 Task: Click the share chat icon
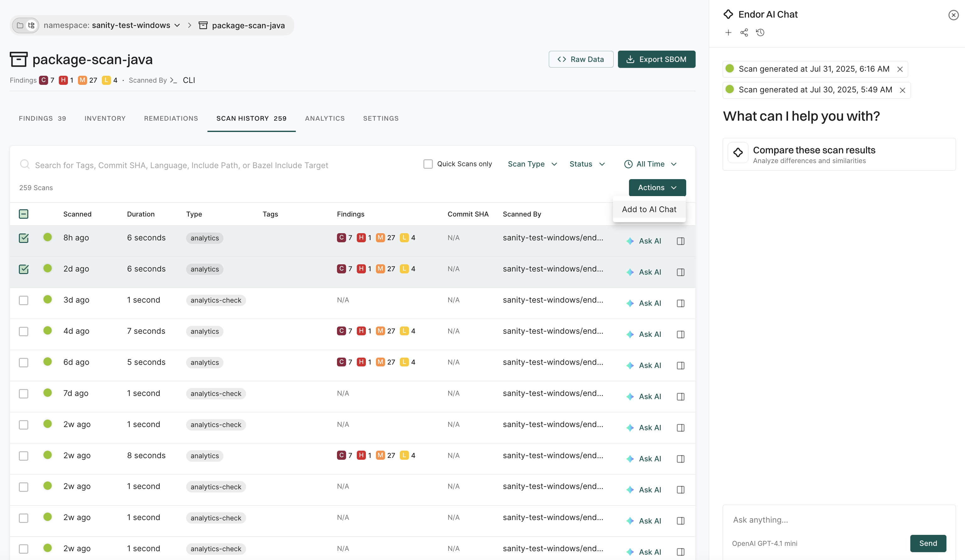tap(744, 33)
